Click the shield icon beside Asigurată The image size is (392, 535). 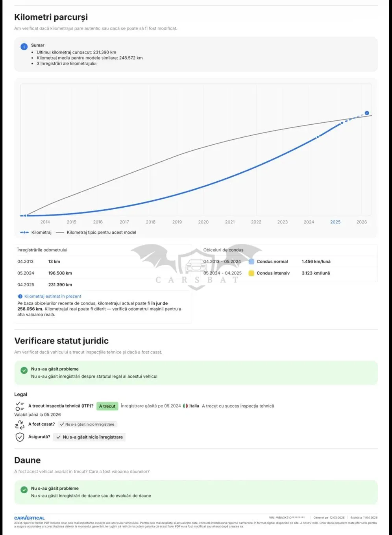tap(20, 437)
